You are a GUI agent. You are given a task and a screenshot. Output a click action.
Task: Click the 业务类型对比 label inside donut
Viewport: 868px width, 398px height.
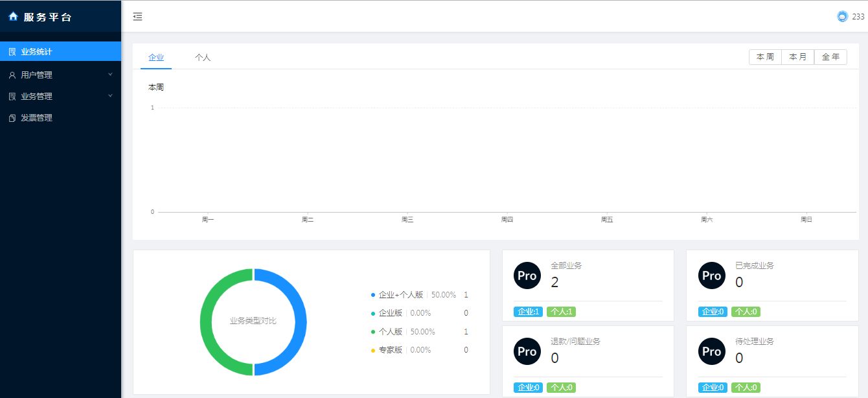coord(253,321)
